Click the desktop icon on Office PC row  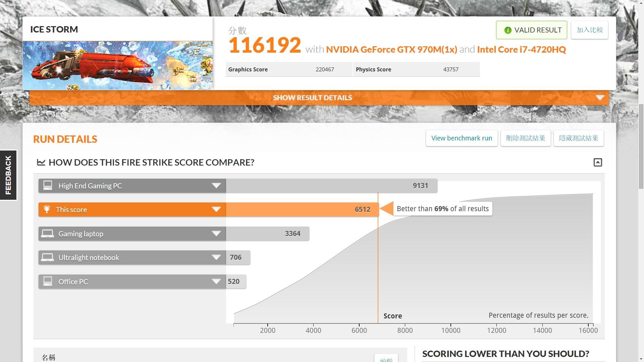(48, 281)
